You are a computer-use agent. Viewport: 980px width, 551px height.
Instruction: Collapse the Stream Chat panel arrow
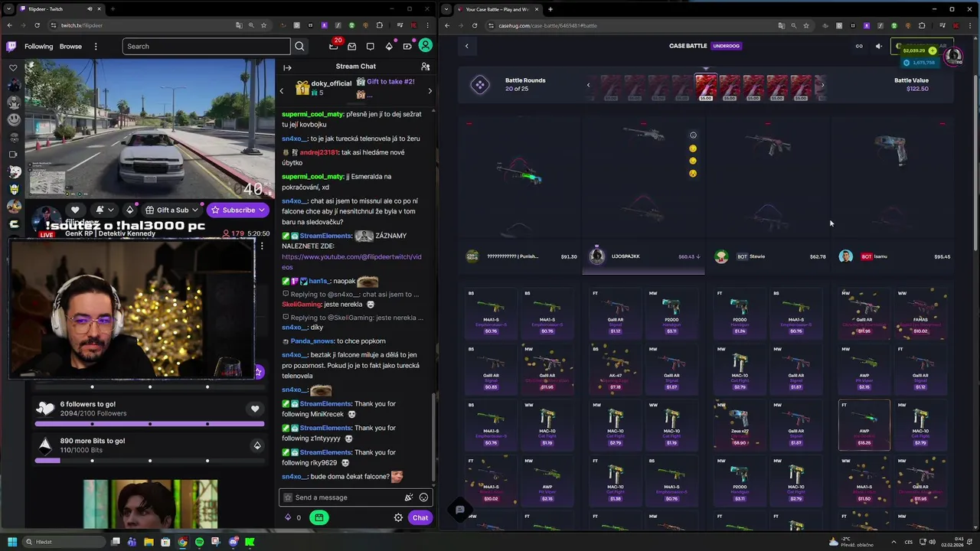287,67
